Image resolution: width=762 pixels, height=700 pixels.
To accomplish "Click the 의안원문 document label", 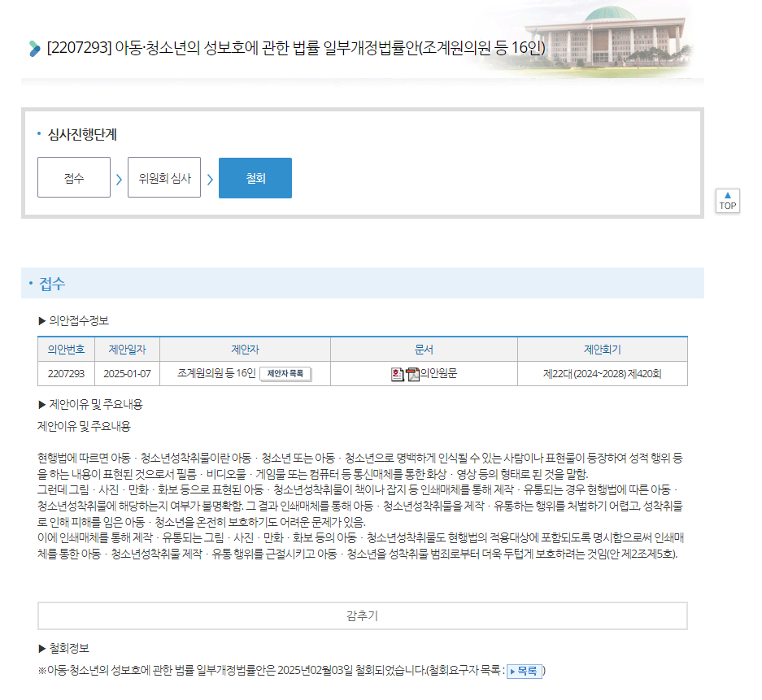I will tap(438, 374).
